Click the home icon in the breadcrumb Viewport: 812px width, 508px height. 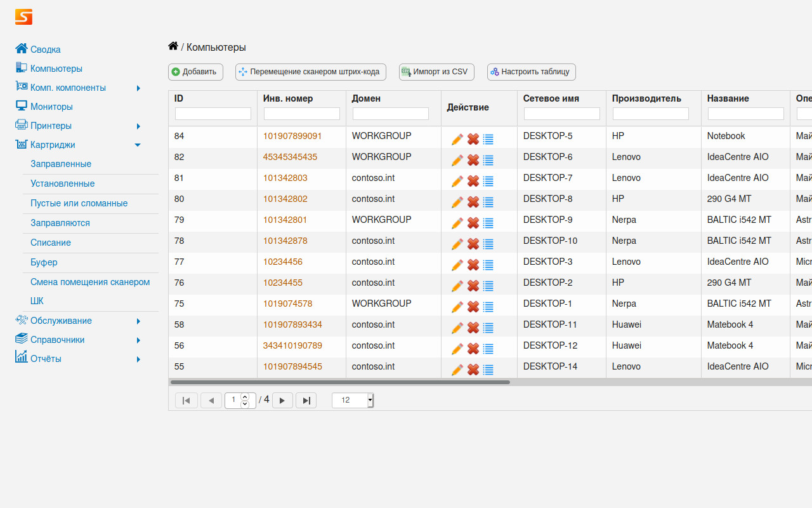[173, 46]
